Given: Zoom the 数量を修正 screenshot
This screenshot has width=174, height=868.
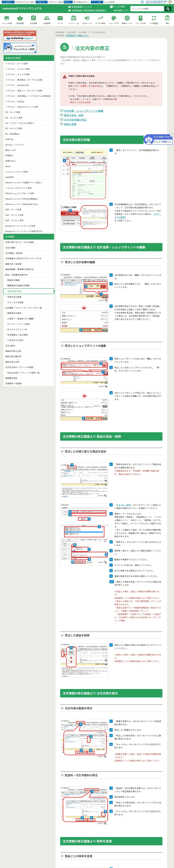Looking at the screenshot, I should pyautogui.click(x=102, y=756).
